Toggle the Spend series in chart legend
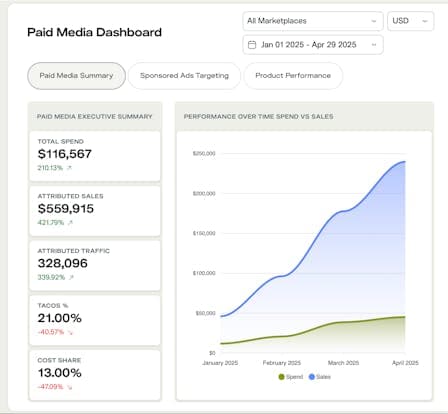 [291, 377]
